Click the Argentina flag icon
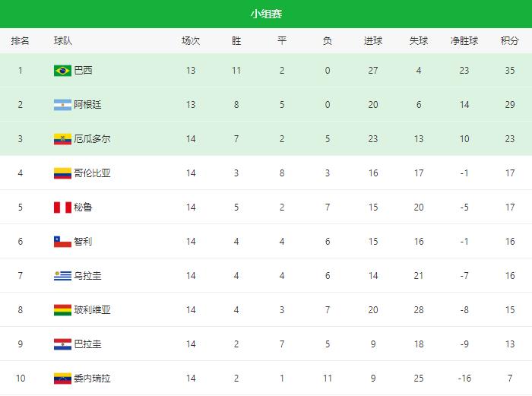The image size is (532, 396). pyautogui.click(x=62, y=105)
